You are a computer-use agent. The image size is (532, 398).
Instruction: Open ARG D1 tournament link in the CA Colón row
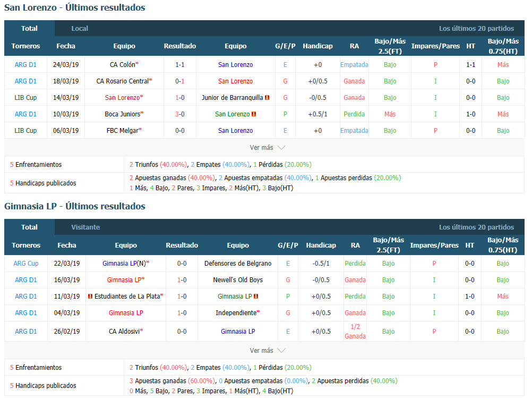tap(26, 65)
